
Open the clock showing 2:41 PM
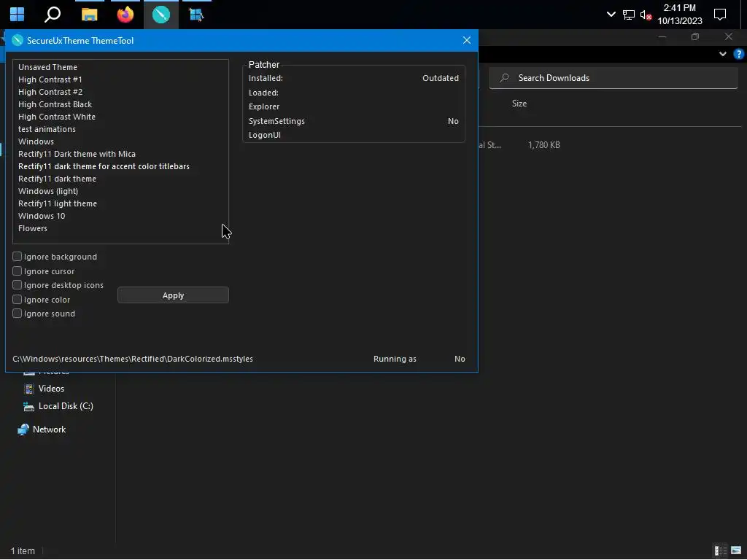[x=680, y=15]
